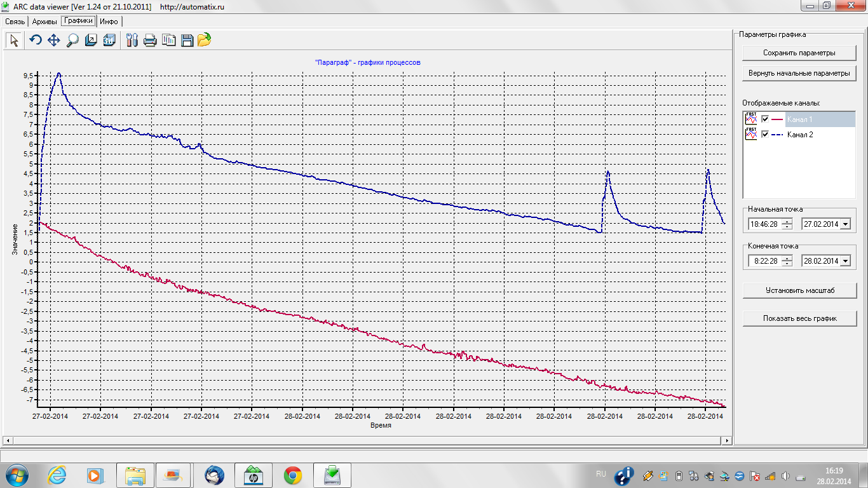Click the volume speaker tray icon
The height and width of the screenshot is (488, 868).
pyautogui.click(x=786, y=476)
